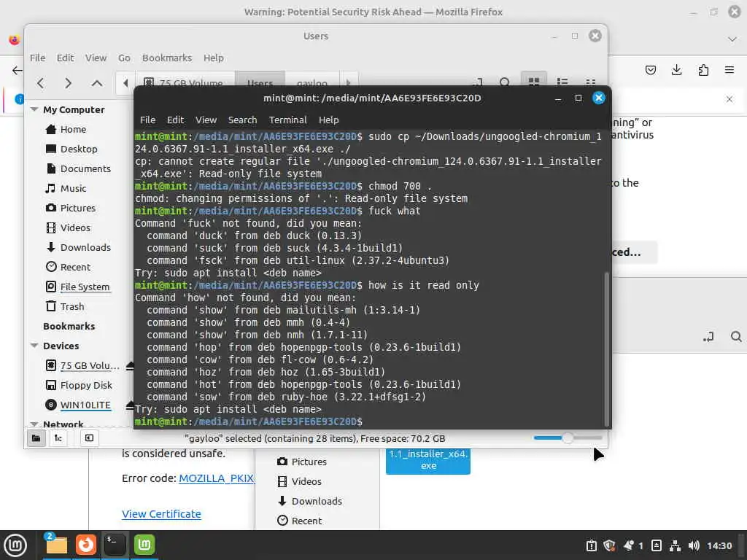747x560 pixels.
Task: Open Firefox extensions menu
Action: [x=703, y=70]
